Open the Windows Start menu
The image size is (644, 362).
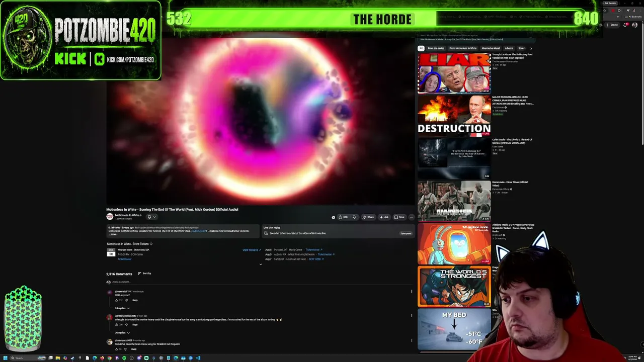click(6, 358)
